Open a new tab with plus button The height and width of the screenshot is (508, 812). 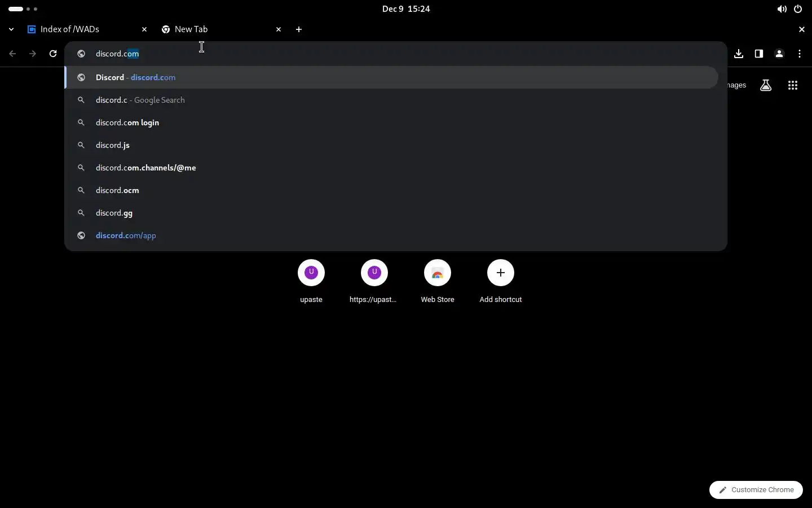tap(299, 29)
